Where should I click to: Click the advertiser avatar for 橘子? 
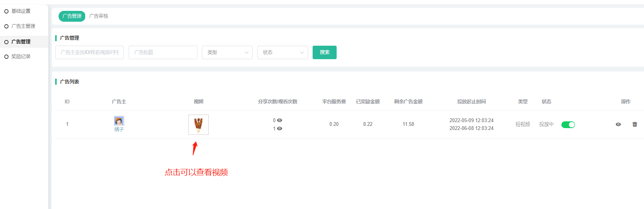pyautogui.click(x=119, y=121)
